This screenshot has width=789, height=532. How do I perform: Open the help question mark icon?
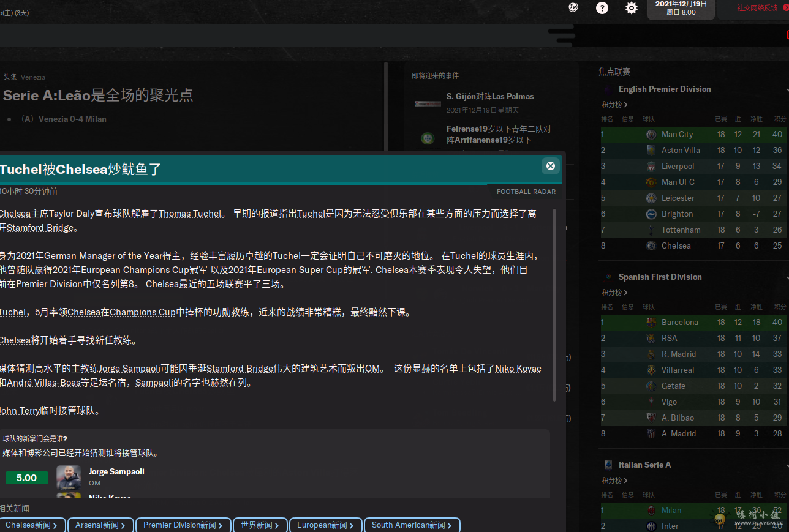[602, 8]
